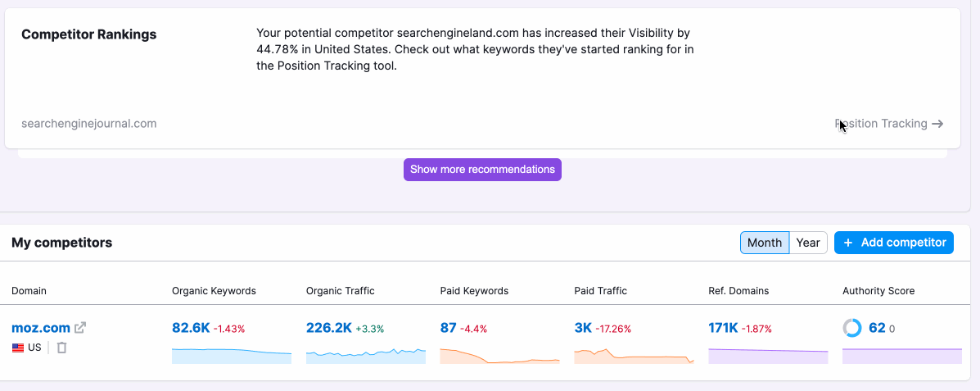This screenshot has height=391, width=980.
Task: Click Show more recommendations button
Action: [482, 170]
